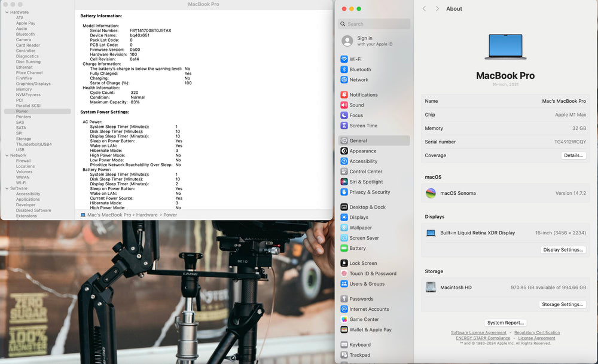Go forward with the right chevron in About
The image size is (598, 364).
coord(437,8)
